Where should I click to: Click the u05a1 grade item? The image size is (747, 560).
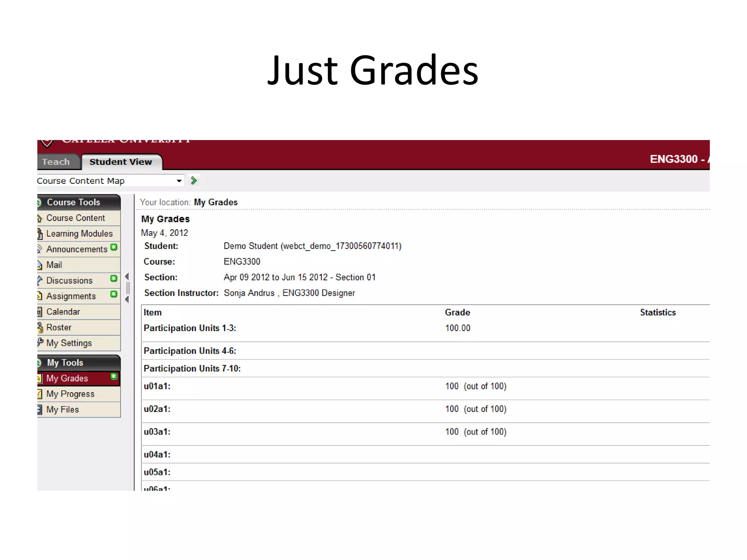pyautogui.click(x=157, y=472)
